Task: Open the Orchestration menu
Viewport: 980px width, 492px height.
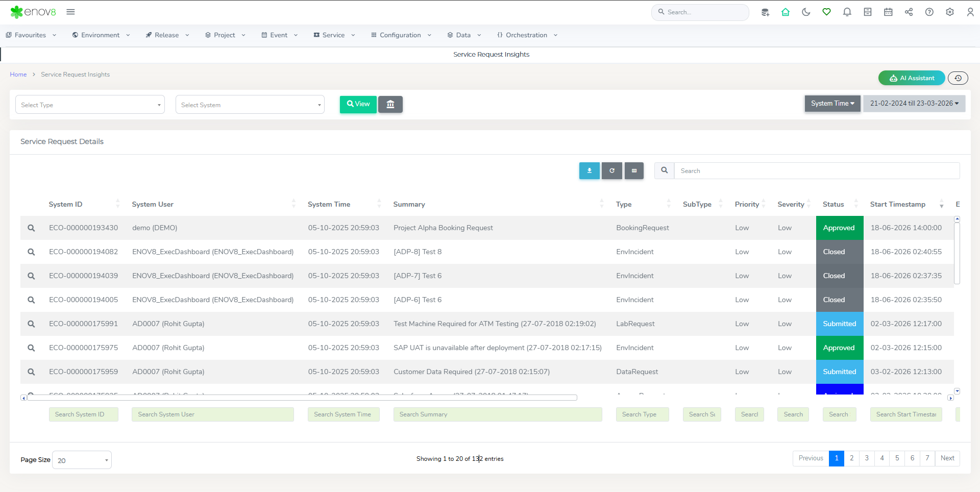Action: tap(527, 35)
